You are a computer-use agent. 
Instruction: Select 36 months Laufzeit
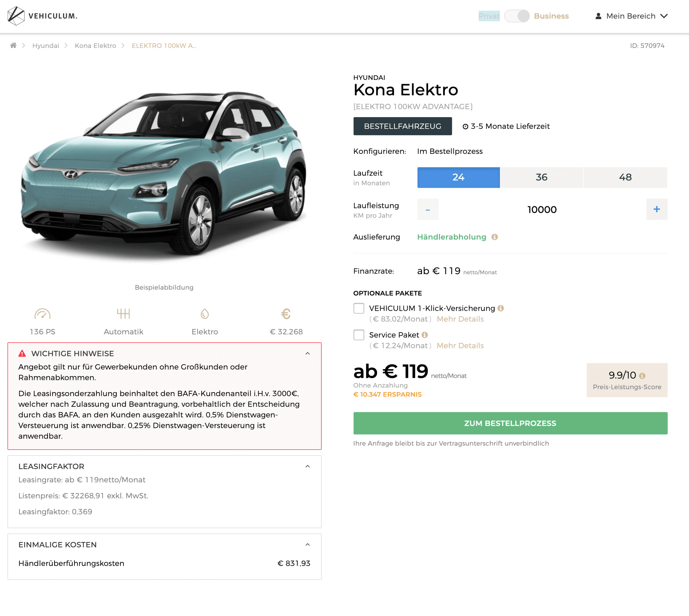point(542,177)
